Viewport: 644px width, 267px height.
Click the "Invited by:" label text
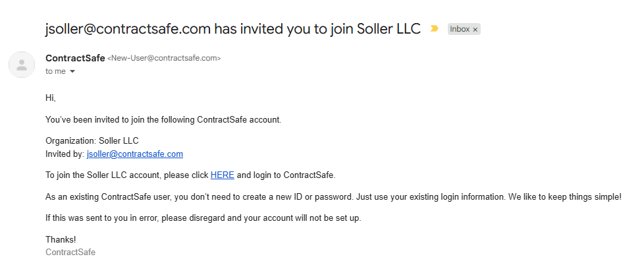[65, 154]
